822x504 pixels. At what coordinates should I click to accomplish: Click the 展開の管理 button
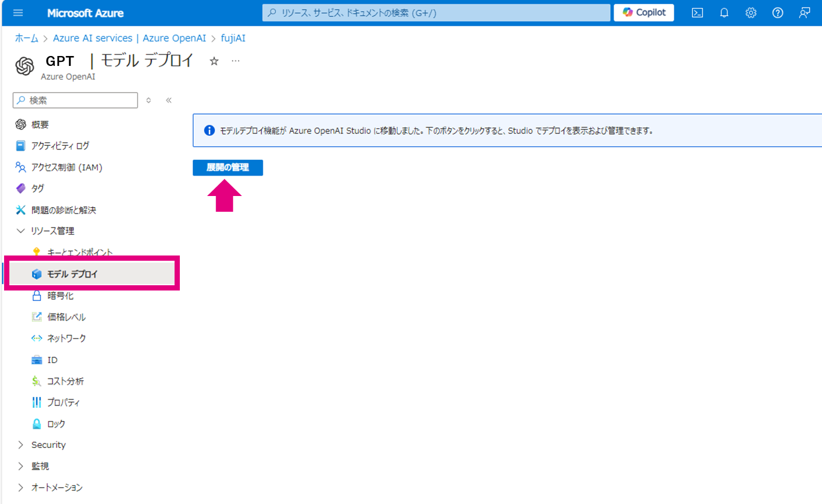point(228,167)
